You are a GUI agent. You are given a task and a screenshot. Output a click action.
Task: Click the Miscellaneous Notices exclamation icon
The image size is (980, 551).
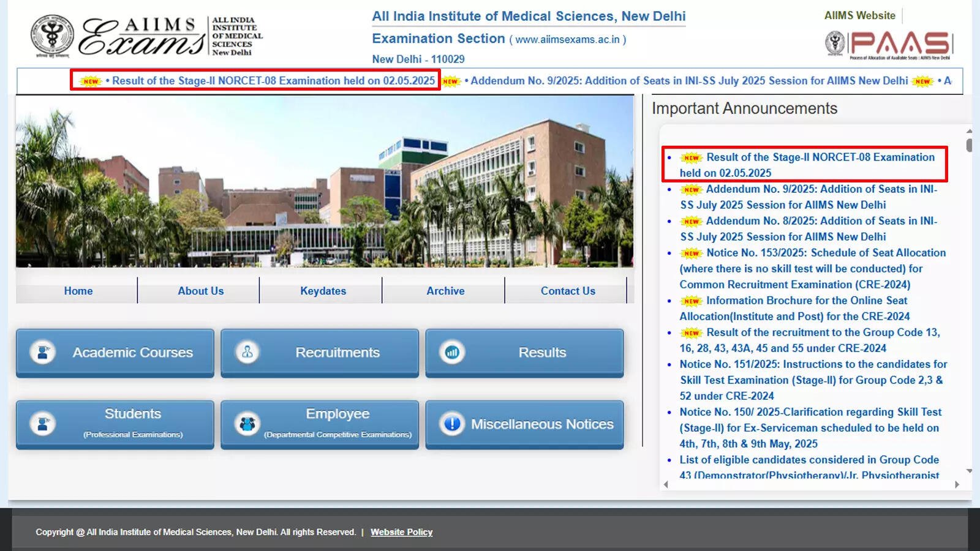pyautogui.click(x=452, y=424)
